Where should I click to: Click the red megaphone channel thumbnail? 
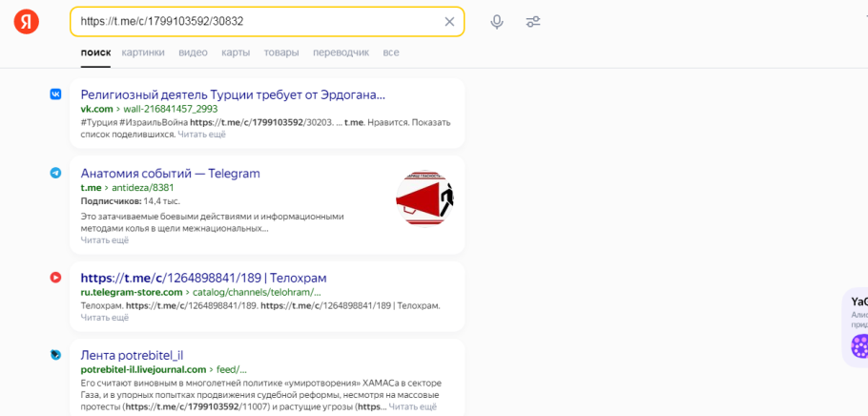[x=424, y=198]
